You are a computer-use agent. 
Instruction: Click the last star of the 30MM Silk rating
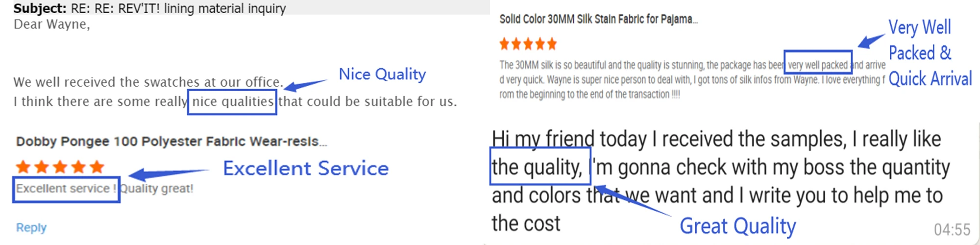552,45
